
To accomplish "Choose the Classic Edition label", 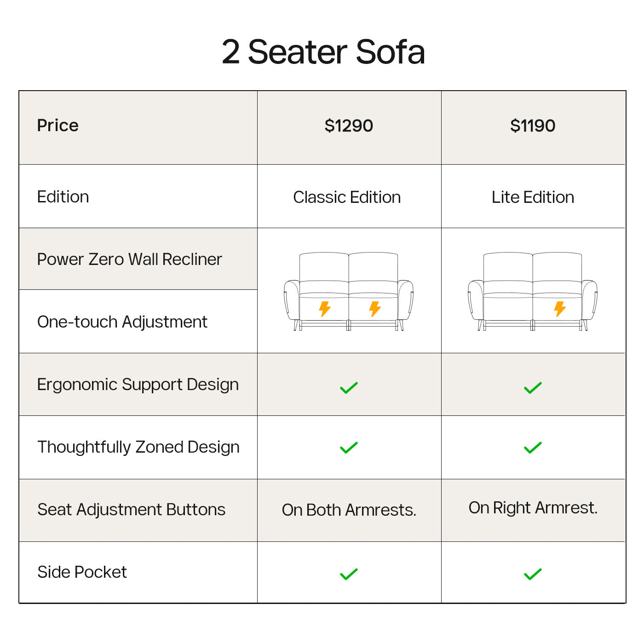I will (347, 197).
